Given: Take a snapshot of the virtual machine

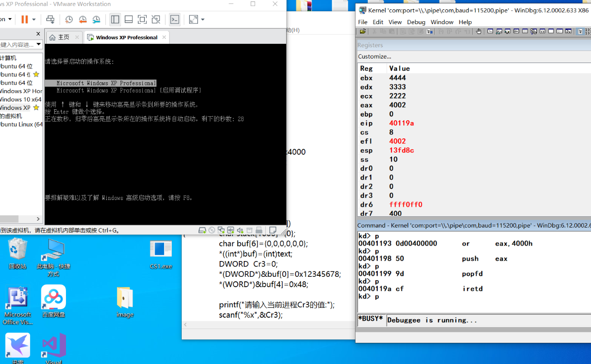Looking at the screenshot, I should click(x=69, y=20).
